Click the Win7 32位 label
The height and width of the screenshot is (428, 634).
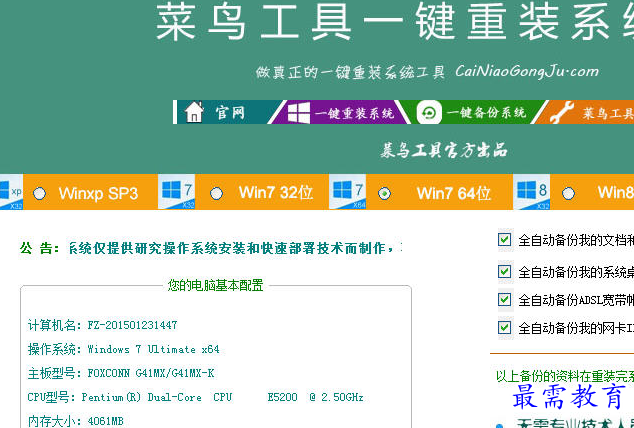coord(276,193)
